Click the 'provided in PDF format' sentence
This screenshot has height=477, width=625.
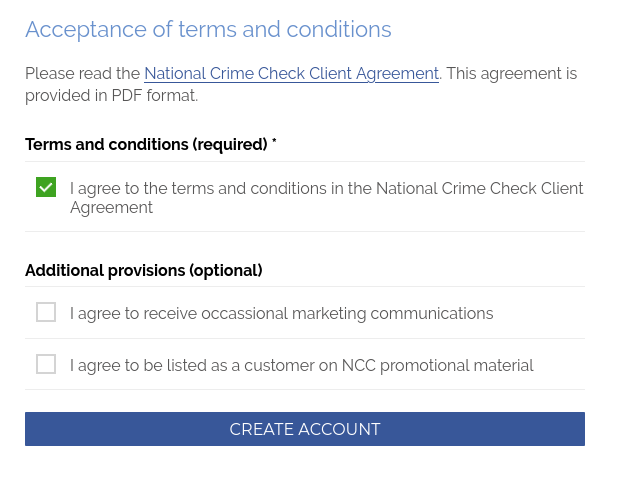[111, 96]
